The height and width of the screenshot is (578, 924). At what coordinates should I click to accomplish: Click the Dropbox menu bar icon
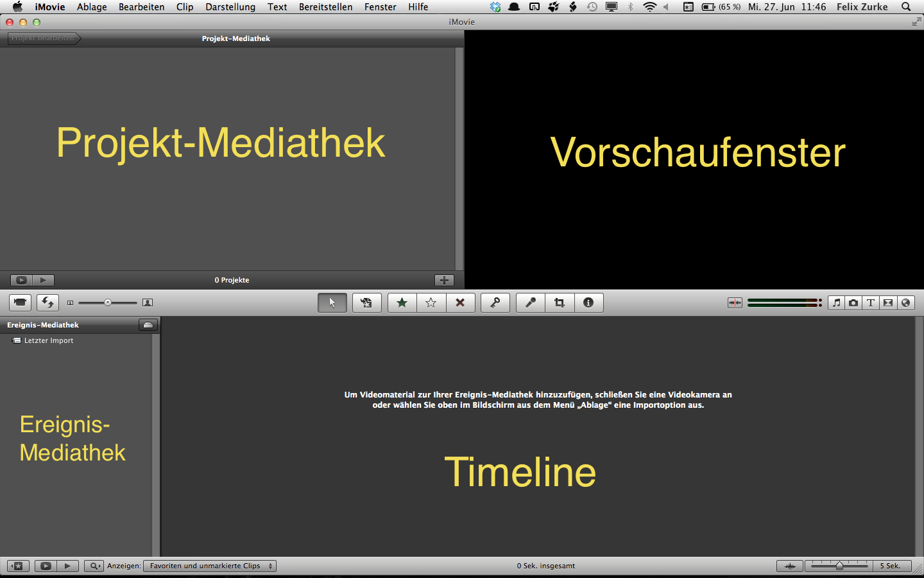tap(495, 6)
